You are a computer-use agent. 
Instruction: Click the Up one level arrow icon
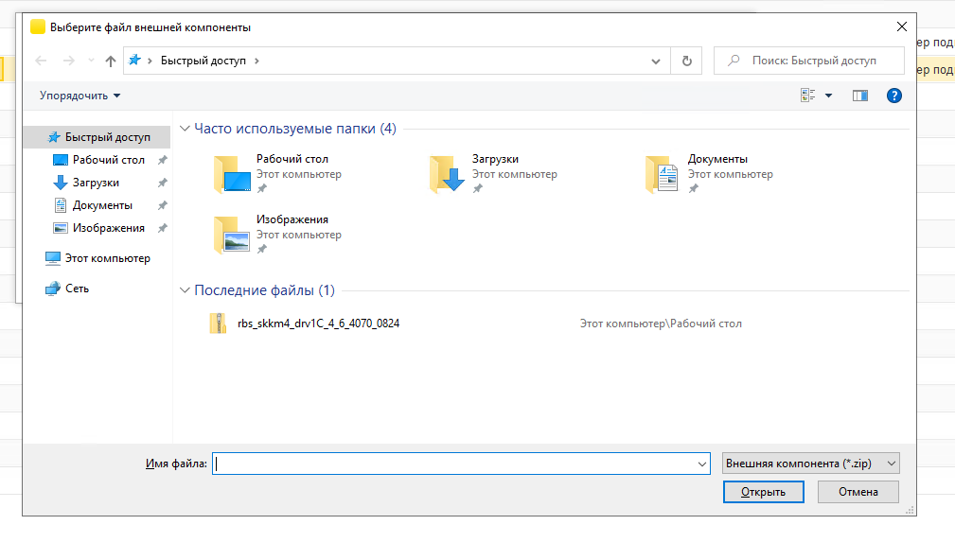110,61
